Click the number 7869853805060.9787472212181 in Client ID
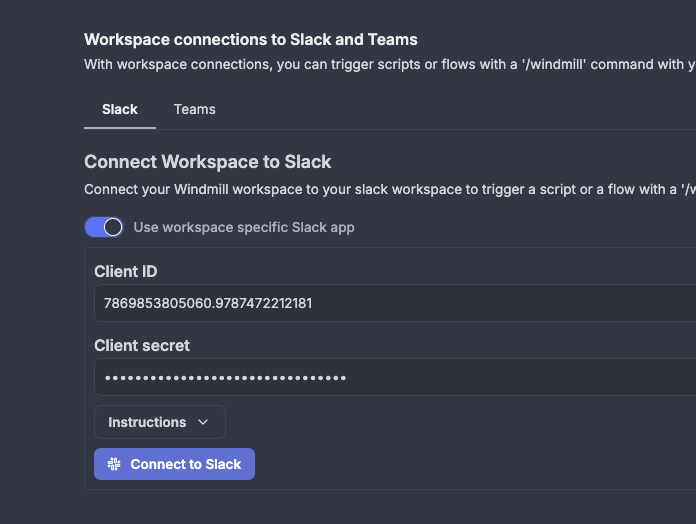The image size is (696, 524). [x=207, y=303]
